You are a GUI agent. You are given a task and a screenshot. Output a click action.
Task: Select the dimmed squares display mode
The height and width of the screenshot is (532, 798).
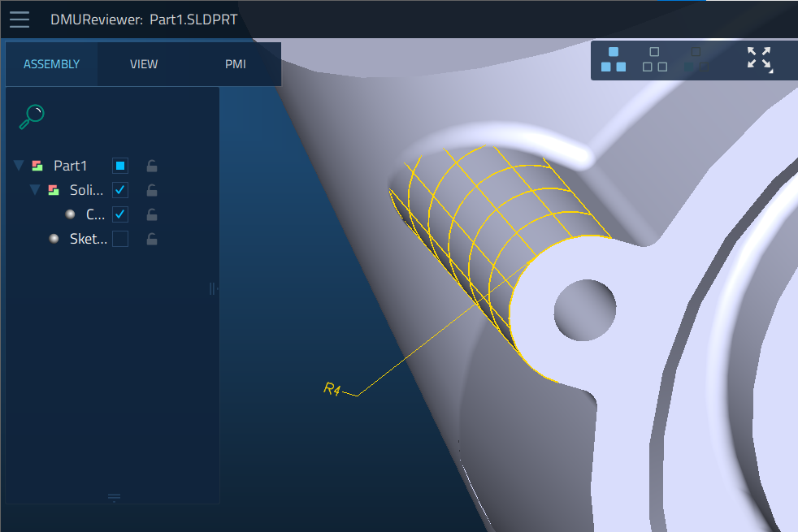(696, 59)
